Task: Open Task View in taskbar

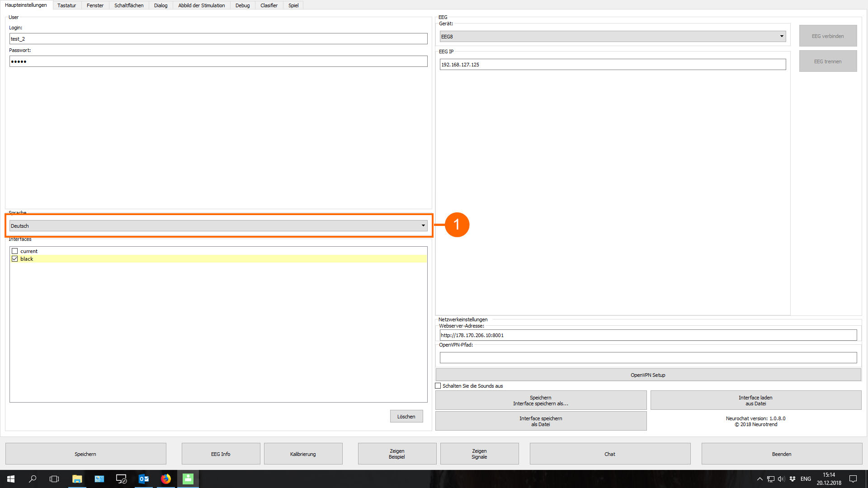Action: coord(54,479)
